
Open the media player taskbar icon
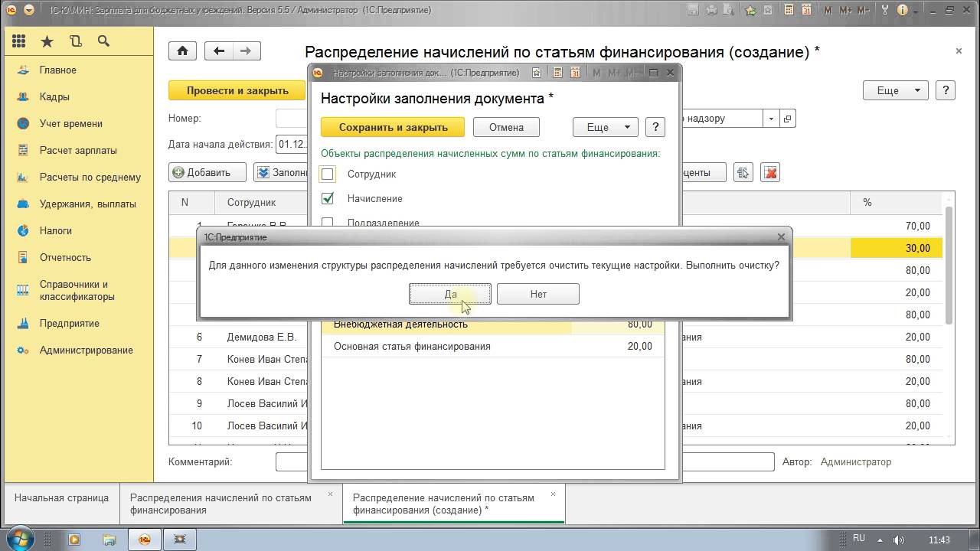coord(74,539)
